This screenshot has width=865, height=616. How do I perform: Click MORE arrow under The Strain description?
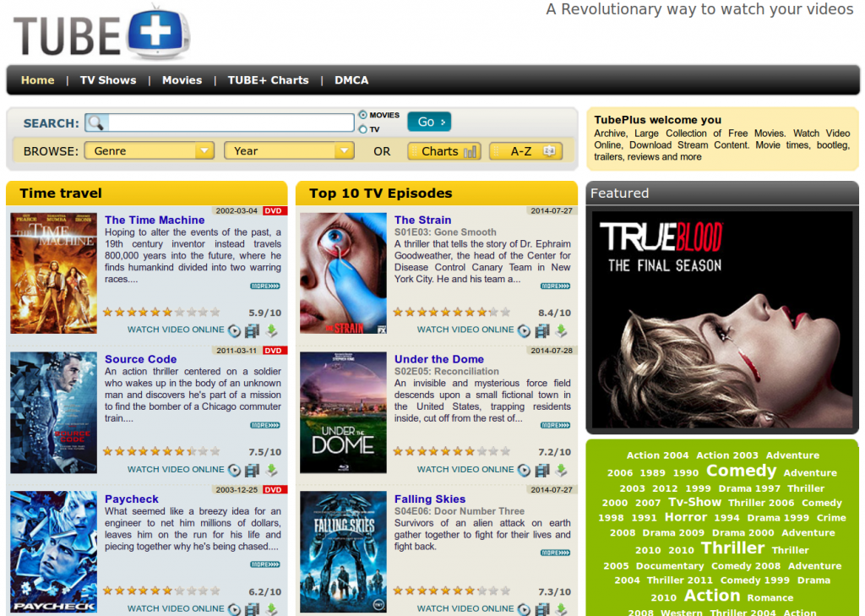(556, 286)
